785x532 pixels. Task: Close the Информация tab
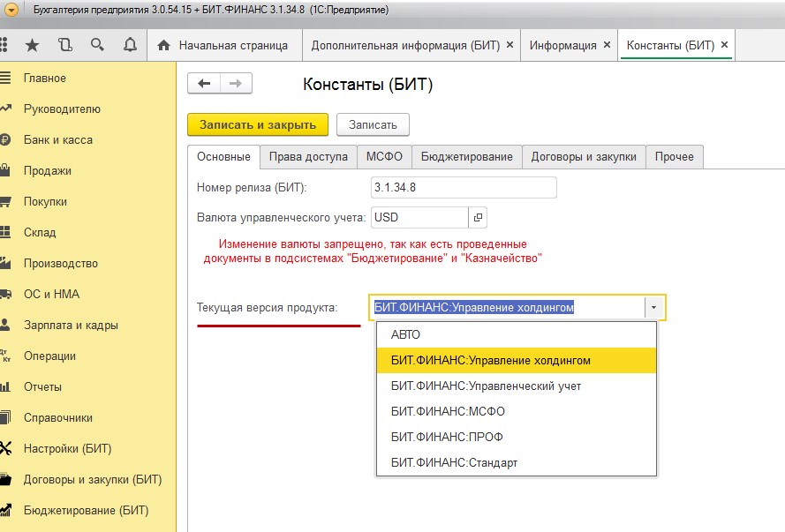click(x=607, y=45)
